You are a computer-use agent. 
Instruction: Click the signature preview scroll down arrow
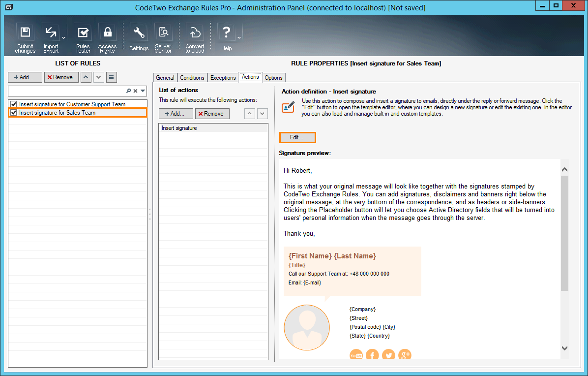click(565, 348)
